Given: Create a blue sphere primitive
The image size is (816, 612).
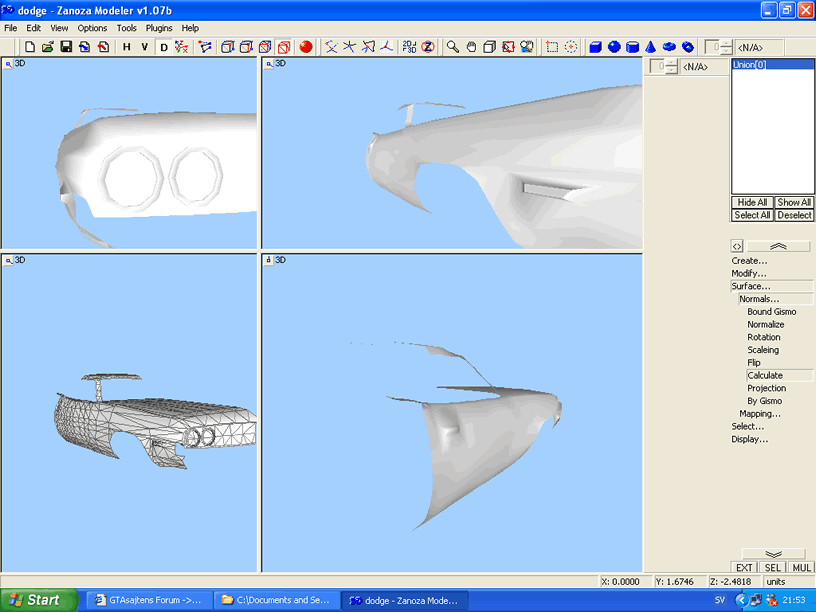Looking at the screenshot, I should tap(614, 47).
